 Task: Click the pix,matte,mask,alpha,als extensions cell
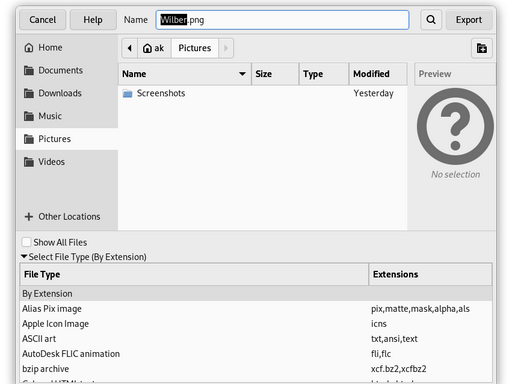tap(420, 309)
